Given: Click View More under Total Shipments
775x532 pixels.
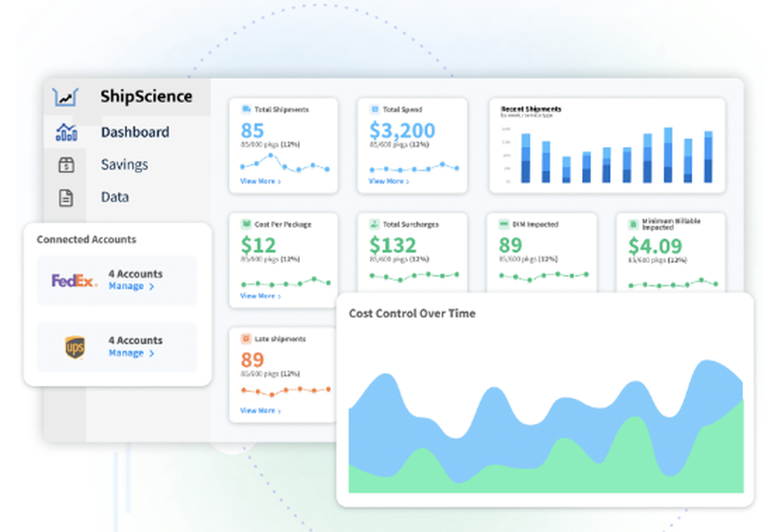Looking at the screenshot, I should click(x=260, y=181).
